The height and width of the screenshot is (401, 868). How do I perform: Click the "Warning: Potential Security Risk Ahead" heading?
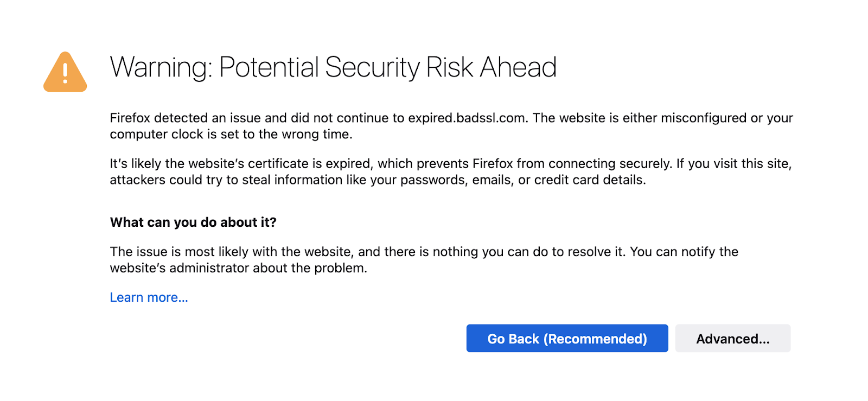point(333,67)
